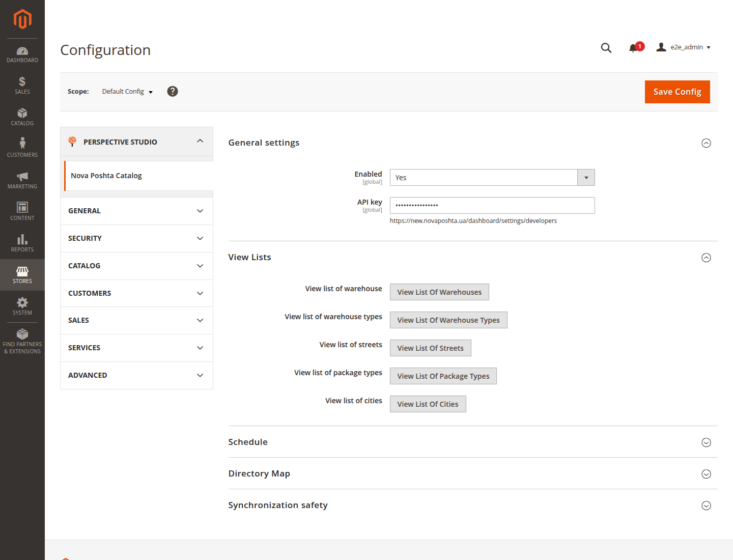Open Find Partners & Extensions icon
The image size is (733, 560).
[22, 341]
